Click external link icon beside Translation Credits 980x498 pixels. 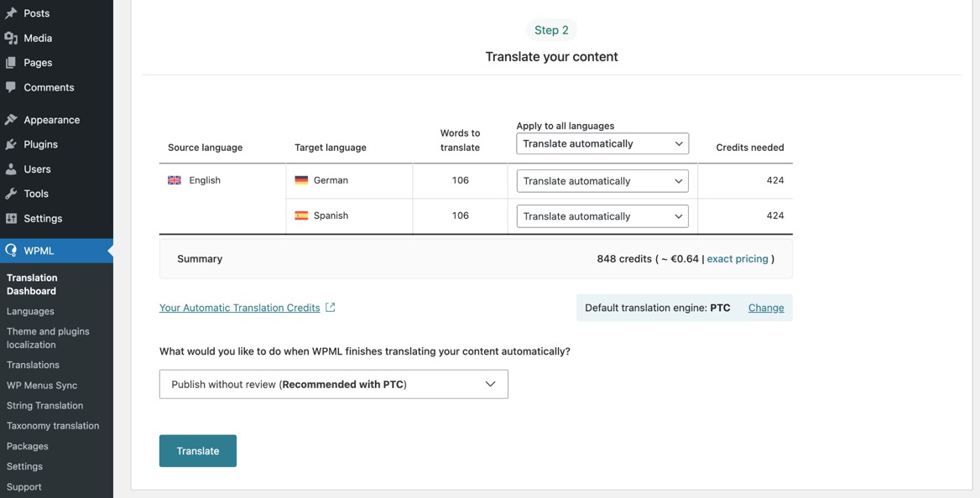331,308
